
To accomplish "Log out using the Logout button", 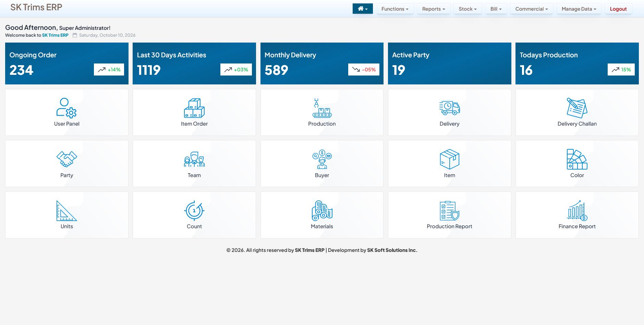I will [618, 9].
